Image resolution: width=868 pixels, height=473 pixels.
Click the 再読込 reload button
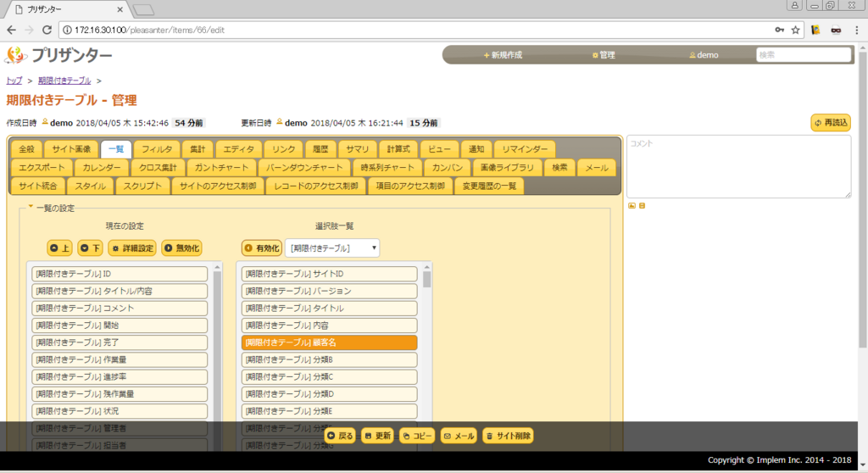coord(831,122)
